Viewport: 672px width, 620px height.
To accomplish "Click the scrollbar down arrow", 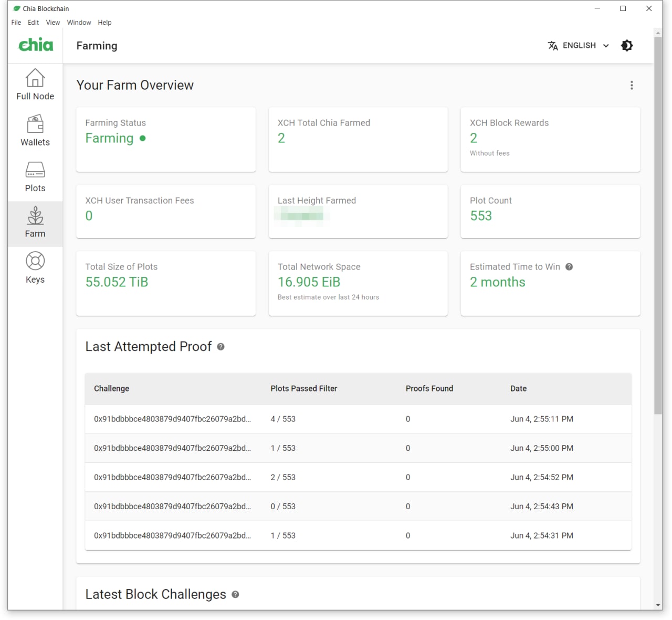I will pos(658,605).
